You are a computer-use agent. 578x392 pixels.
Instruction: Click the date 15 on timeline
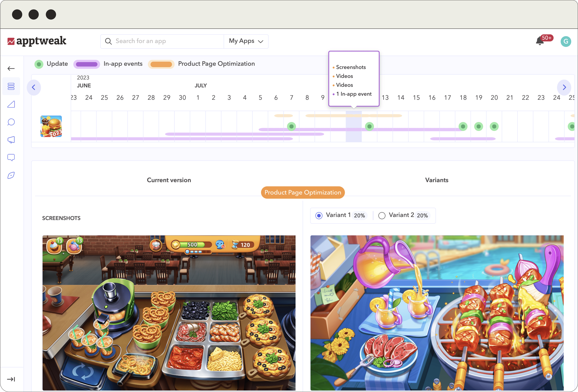tap(416, 98)
